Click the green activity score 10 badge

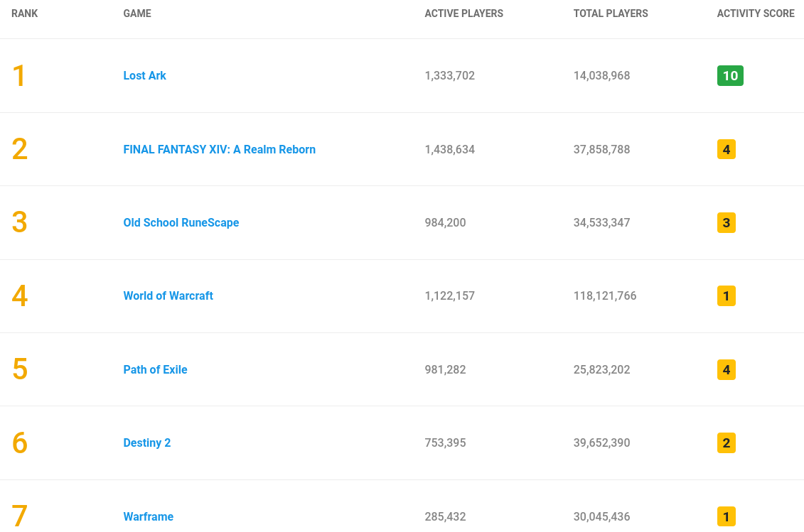tap(730, 76)
